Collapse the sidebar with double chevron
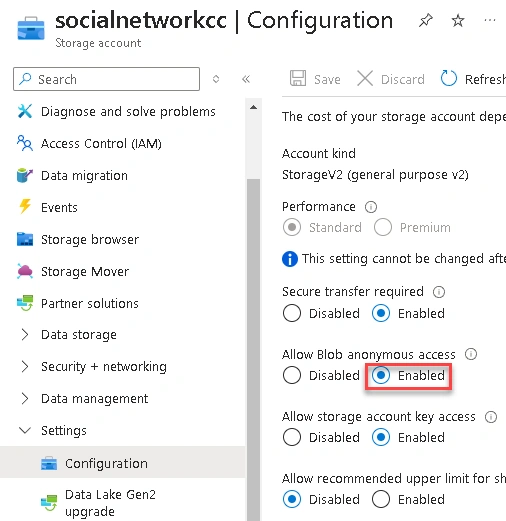The width and height of the screenshot is (506, 521). 246,79
